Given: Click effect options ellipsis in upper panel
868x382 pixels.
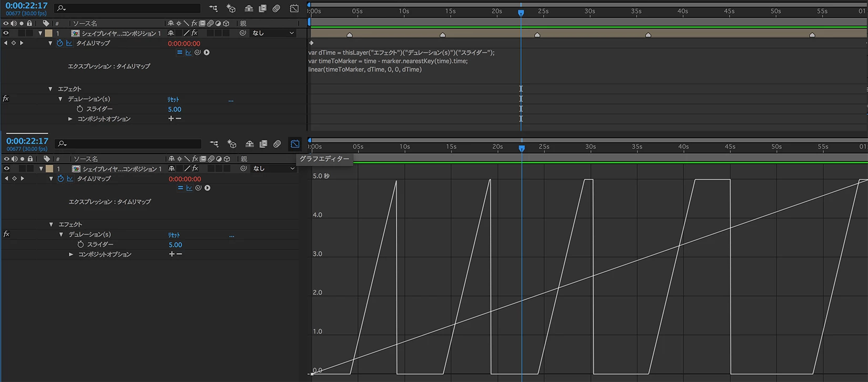Looking at the screenshot, I should 231,100.
